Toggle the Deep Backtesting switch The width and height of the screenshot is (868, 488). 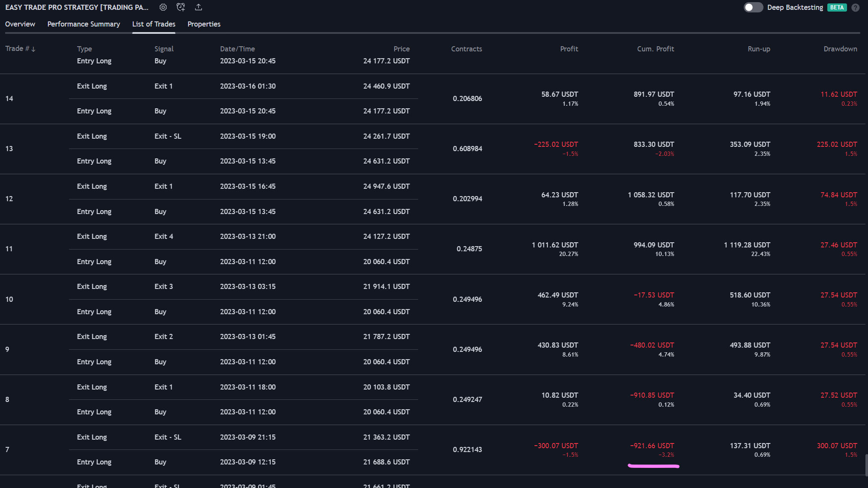tap(753, 8)
